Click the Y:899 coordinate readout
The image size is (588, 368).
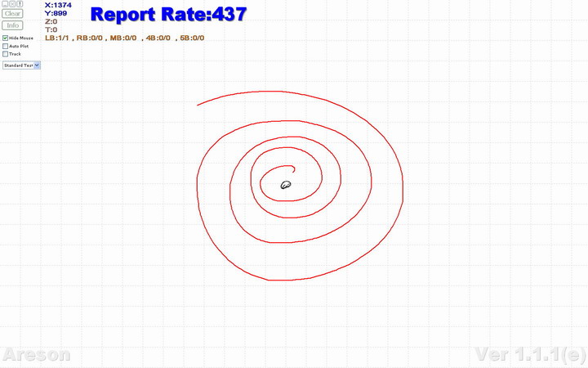click(x=56, y=13)
